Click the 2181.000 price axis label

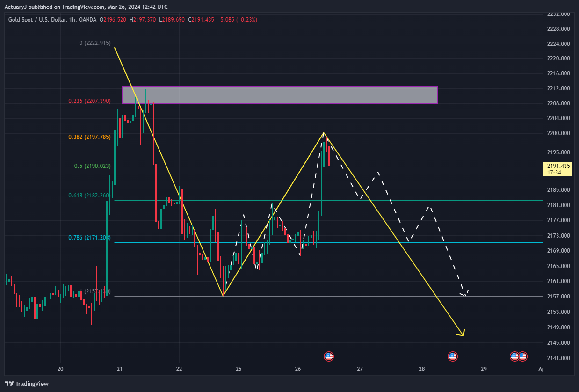pyautogui.click(x=558, y=205)
